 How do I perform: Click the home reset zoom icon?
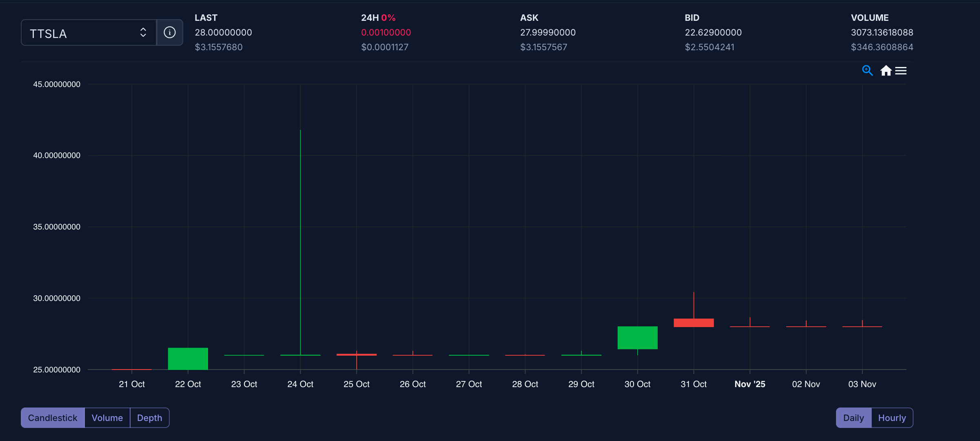tap(885, 71)
